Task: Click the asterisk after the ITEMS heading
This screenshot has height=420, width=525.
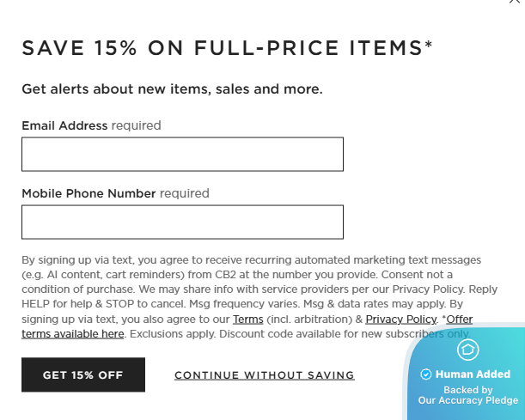Action: tap(429, 45)
